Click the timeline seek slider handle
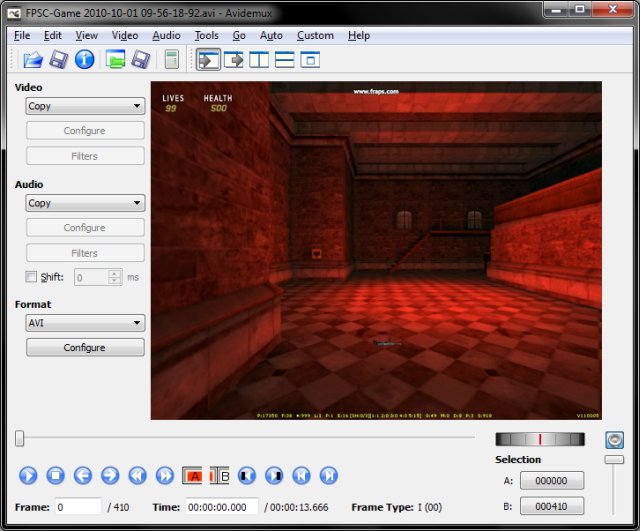The width and height of the screenshot is (640, 531). 19,438
